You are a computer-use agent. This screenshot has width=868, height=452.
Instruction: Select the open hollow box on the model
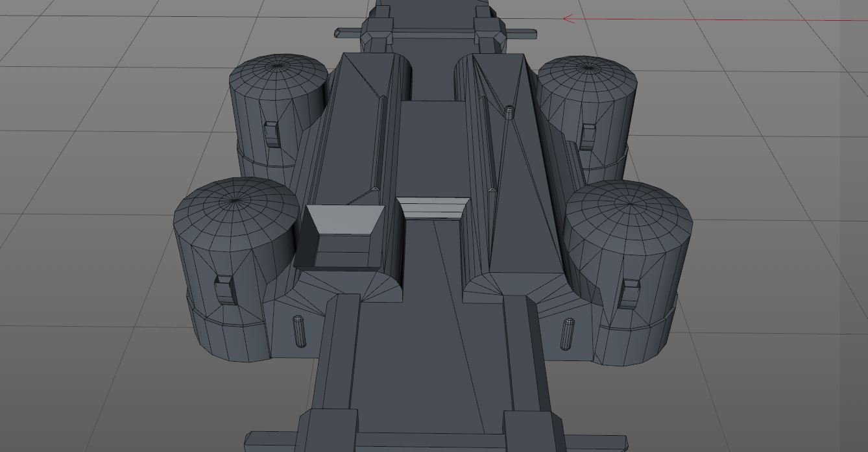pos(339,237)
